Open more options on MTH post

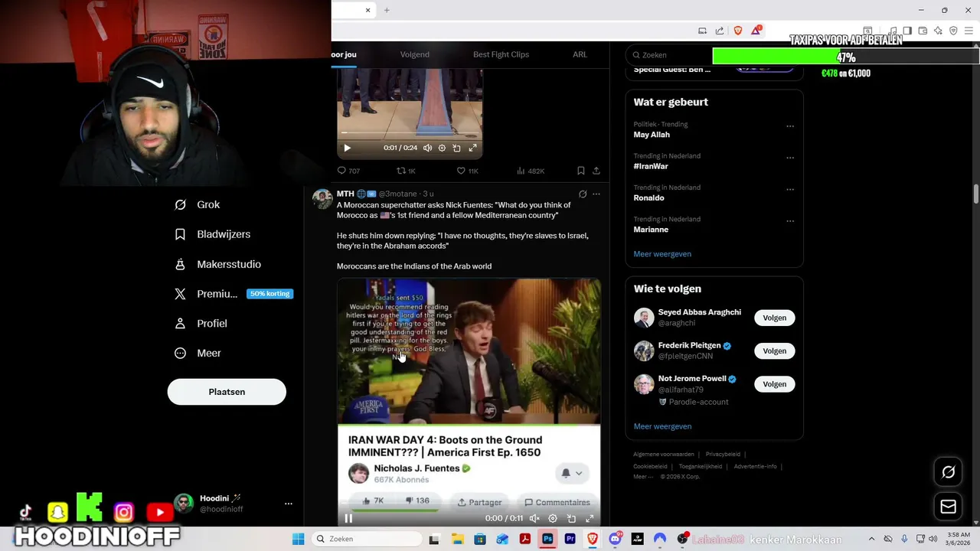[596, 194]
